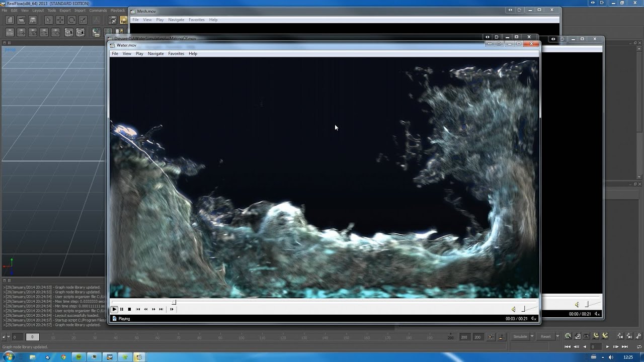Click the Water.mov seek bar handle
The image size is (644, 362).
[x=174, y=302]
